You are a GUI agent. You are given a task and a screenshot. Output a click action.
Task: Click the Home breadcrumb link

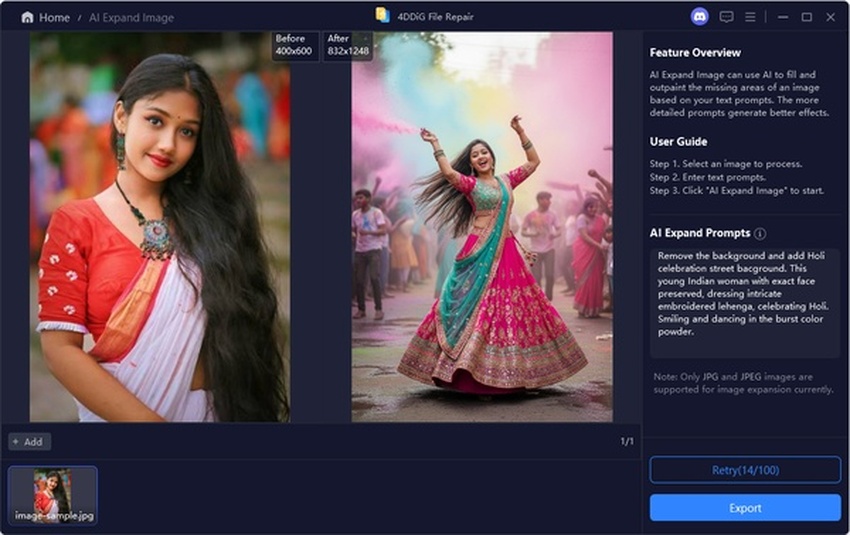point(54,17)
